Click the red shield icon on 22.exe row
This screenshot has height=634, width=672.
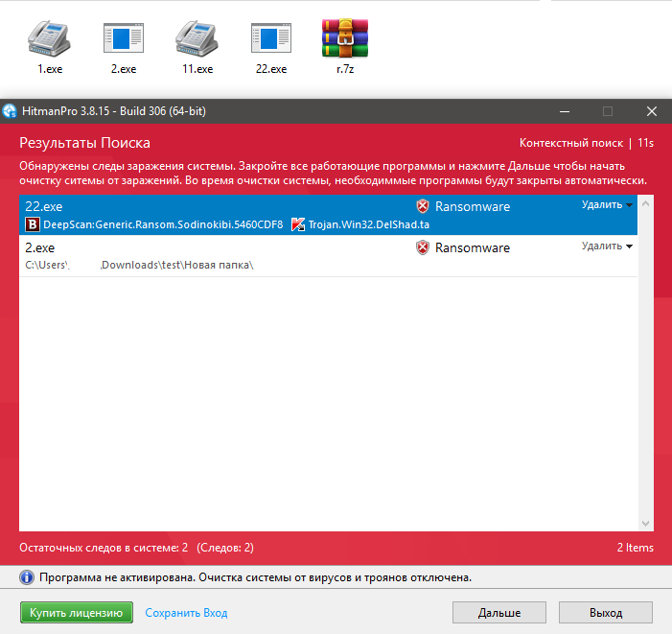[423, 206]
